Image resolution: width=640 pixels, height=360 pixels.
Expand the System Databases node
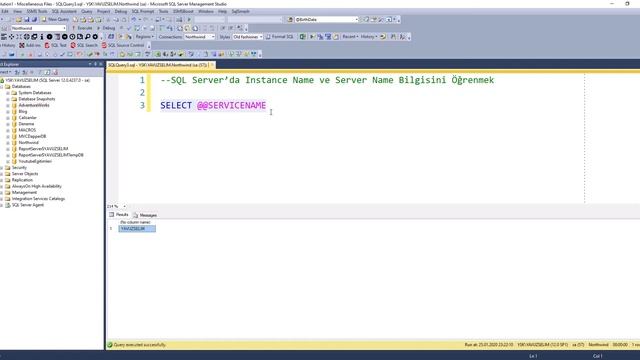point(8,93)
